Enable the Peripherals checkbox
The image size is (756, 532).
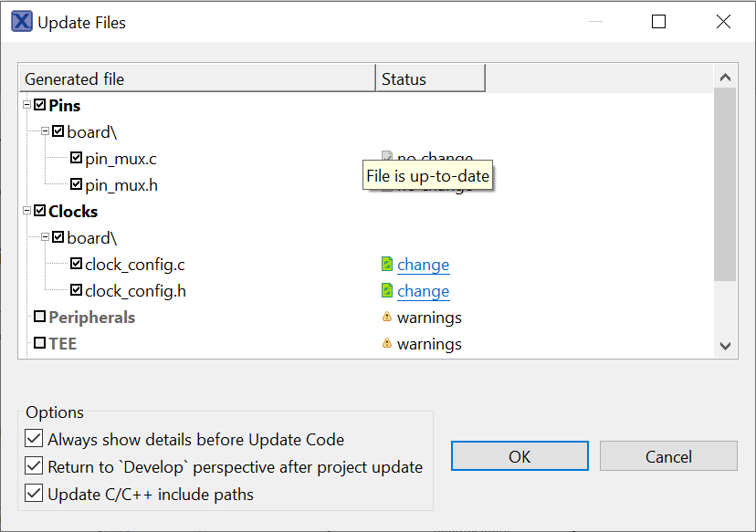click(x=39, y=317)
